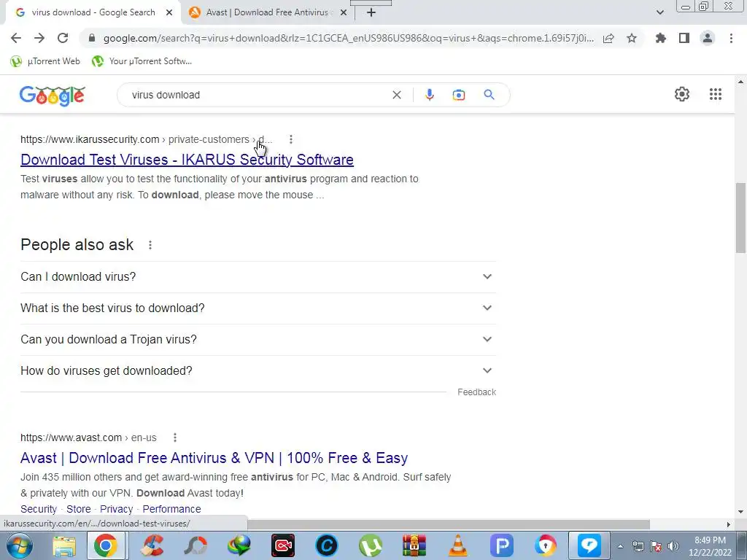Expand 'Can I download virus?' question
This screenshot has width=747, height=560.
click(x=258, y=276)
